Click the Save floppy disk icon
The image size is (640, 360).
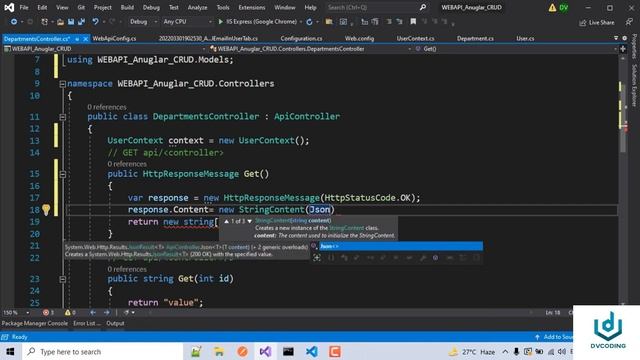point(71,22)
